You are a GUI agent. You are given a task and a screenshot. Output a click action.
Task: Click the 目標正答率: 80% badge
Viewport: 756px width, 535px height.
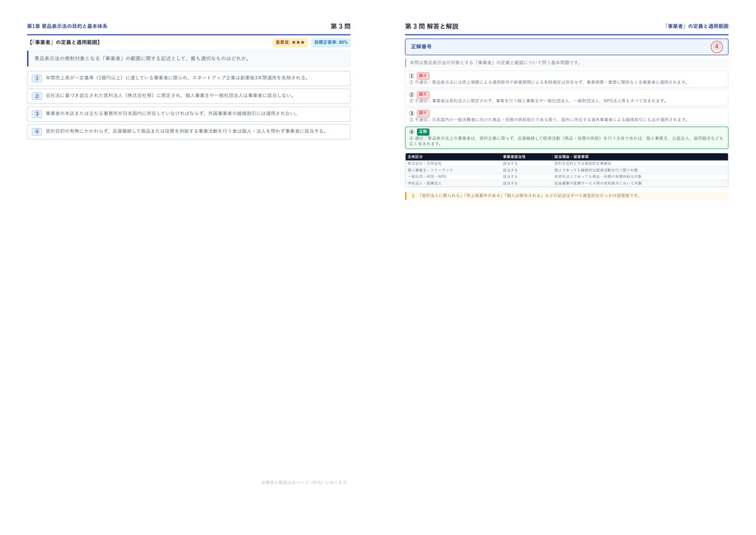click(x=331, y=42)
